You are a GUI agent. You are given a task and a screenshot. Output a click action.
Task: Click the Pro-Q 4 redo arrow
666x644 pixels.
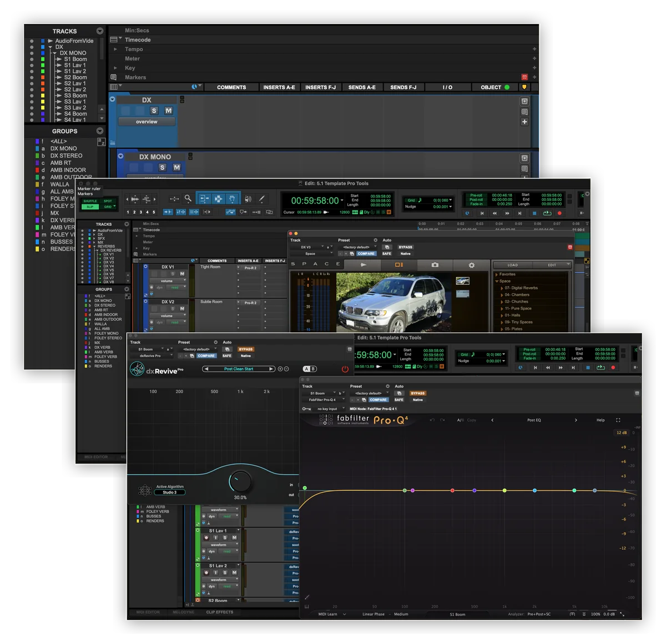click(442, 420)
